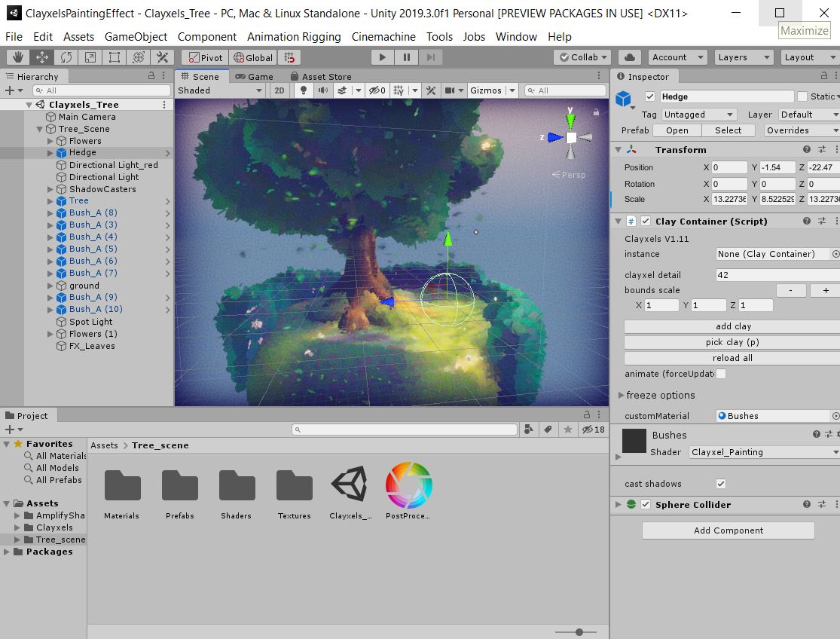Lock the Inspector panel

824,76
